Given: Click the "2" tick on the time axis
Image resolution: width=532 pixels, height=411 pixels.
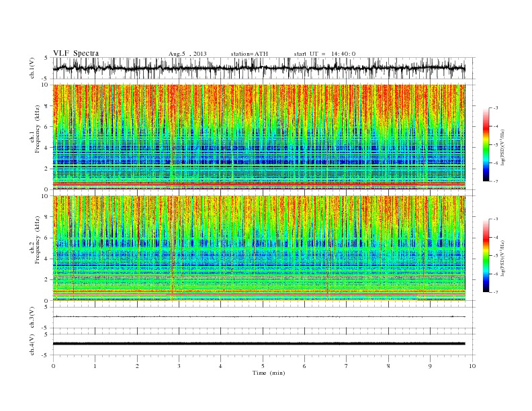Looking at the screenshot, I should click(x=137, y=366).
